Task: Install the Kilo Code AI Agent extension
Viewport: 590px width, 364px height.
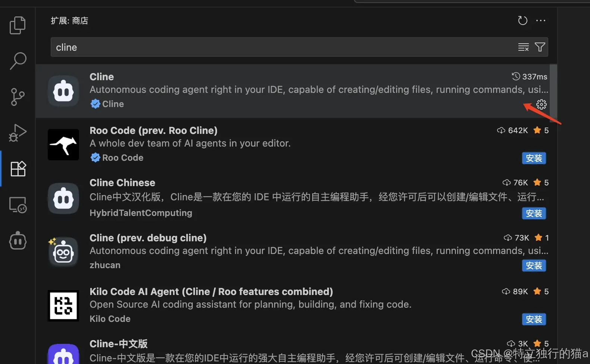Action: (x=534, y=319)
